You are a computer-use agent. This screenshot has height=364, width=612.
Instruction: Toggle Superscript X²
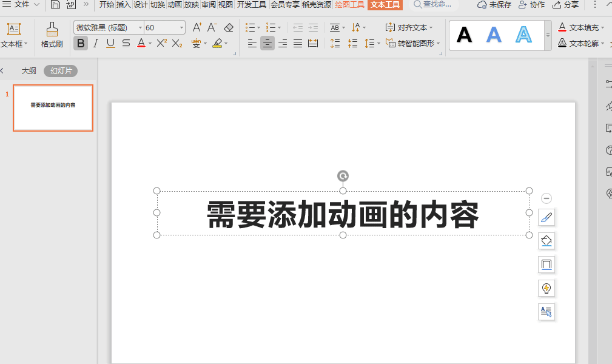(161, 43)
